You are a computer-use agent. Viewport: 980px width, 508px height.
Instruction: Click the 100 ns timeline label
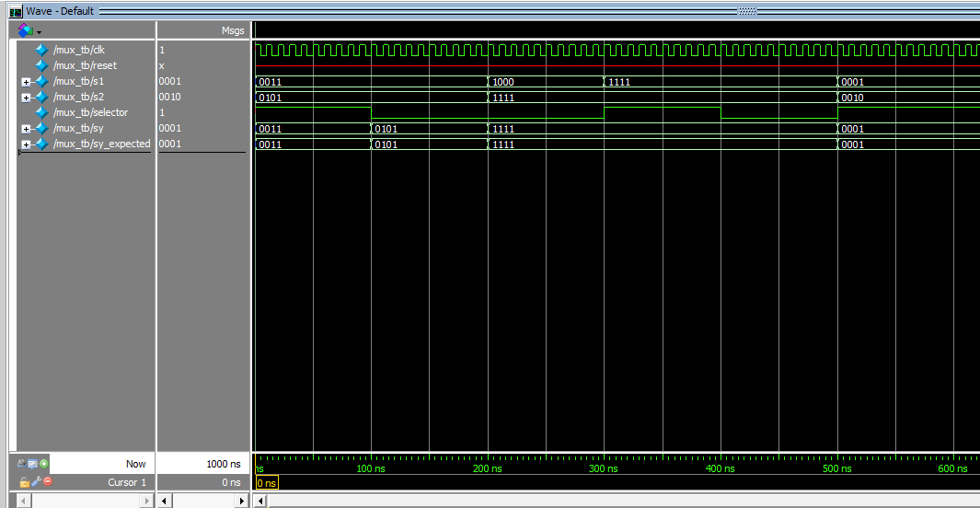tap(371, 468)
